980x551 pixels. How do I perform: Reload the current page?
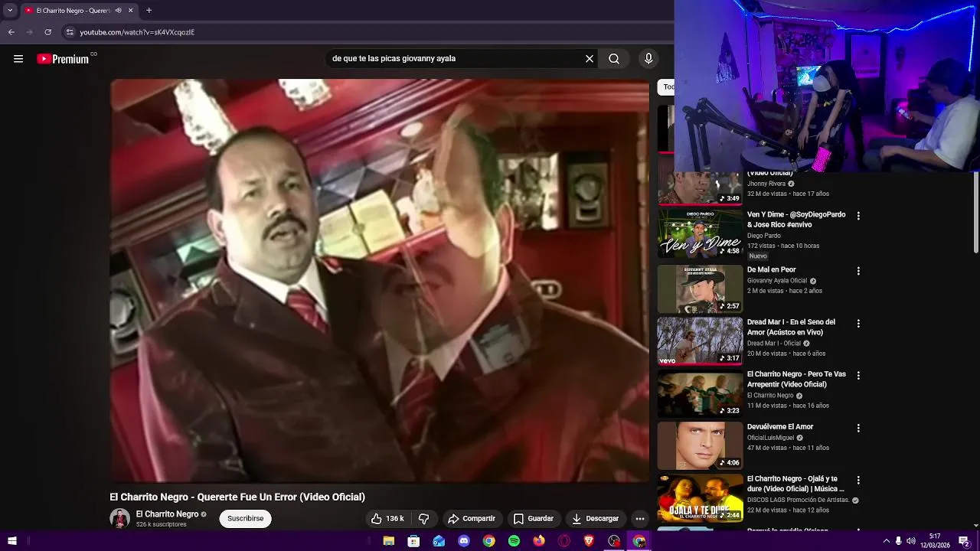coord(48,32)
